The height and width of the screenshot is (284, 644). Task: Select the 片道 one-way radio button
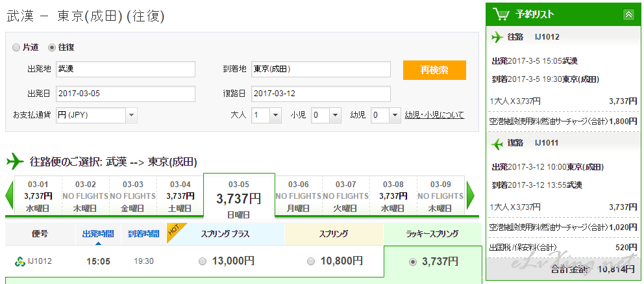16,47
